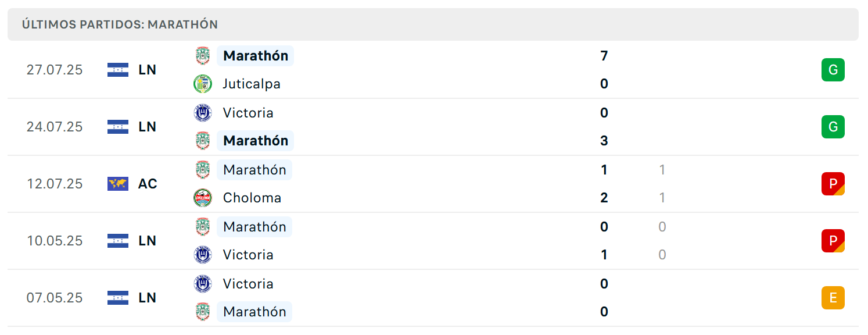
Task: Click the red P badge for 10.05.25
Action: tap(833, 241)
